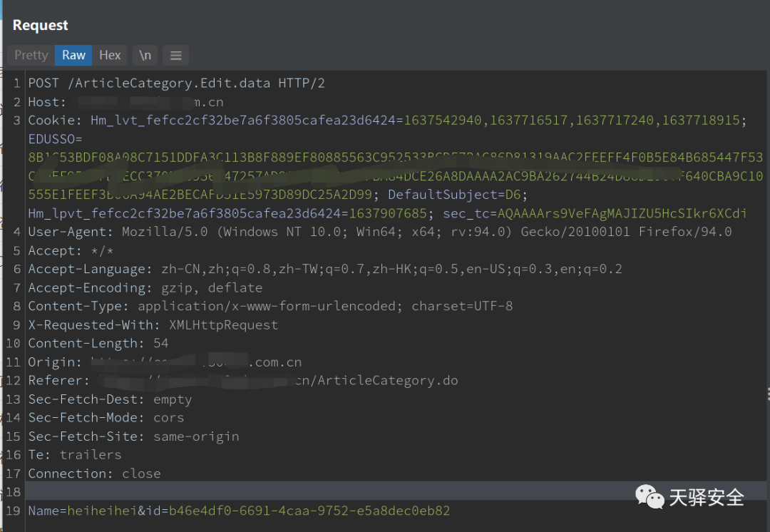Click the Accept-Language header line

click(324, 269)
